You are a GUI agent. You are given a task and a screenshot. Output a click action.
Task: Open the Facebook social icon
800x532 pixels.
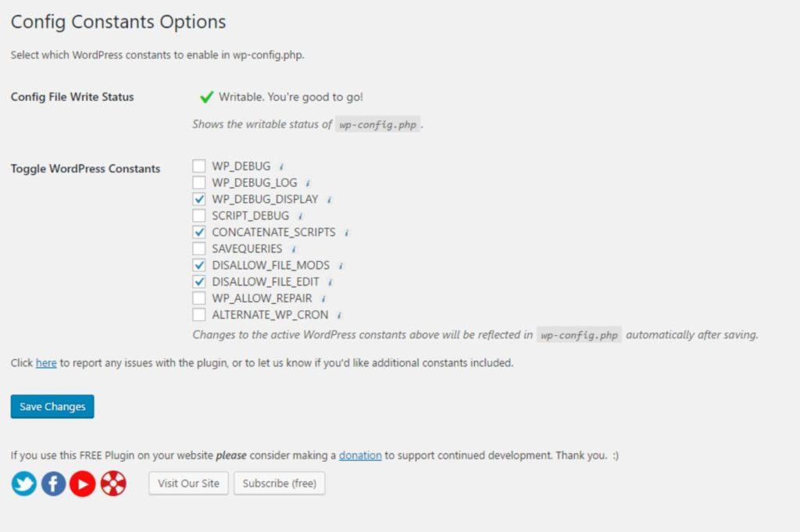click(x=54, y=484)
